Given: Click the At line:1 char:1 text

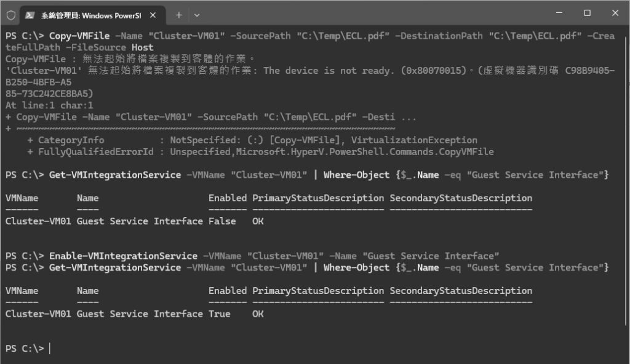Looking at the screenshot, I should pyautogui.click(x=49, y=105).
